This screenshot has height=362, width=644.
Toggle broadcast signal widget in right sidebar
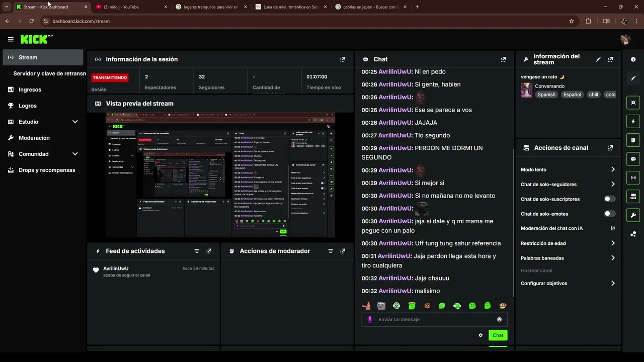(x=633, y=177)
